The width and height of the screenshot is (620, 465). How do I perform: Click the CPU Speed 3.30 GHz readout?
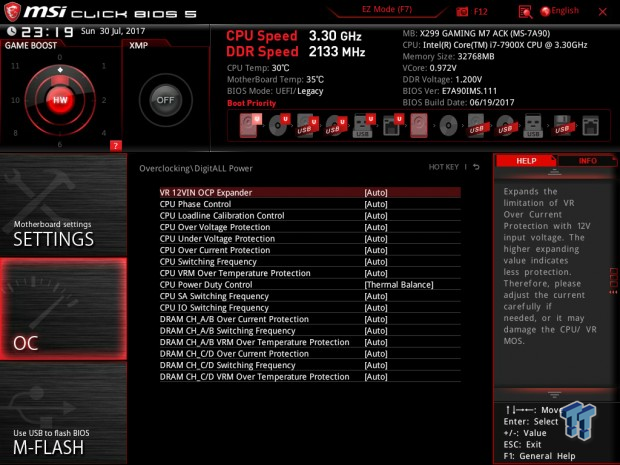click(294, 36)
